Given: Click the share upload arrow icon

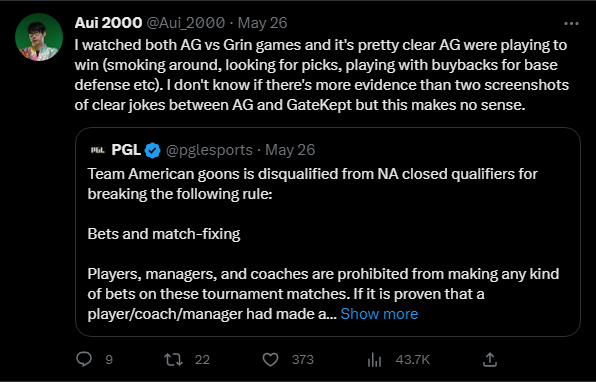Looking at the screenshot, I should (x=490, y=359).
